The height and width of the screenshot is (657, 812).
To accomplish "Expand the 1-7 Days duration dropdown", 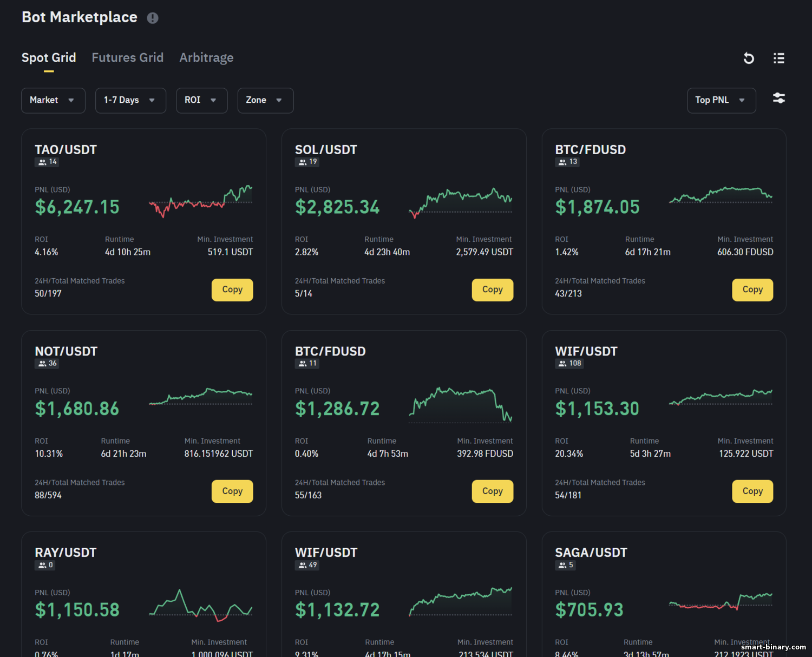I will point(130,100).
